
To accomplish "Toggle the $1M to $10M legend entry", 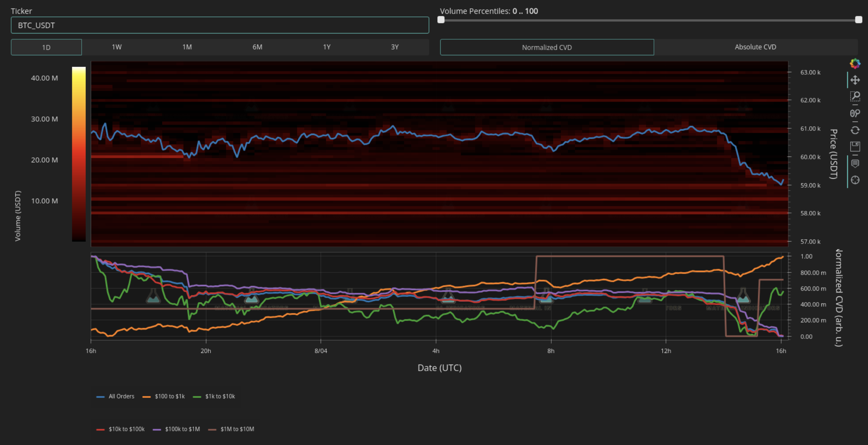I will coord(231,429).
